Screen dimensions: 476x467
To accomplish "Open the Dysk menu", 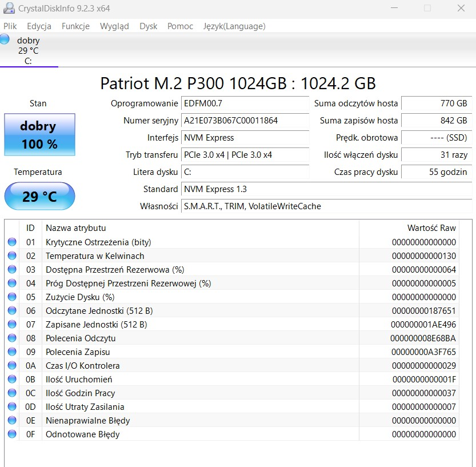I will (x=148, y=26).
